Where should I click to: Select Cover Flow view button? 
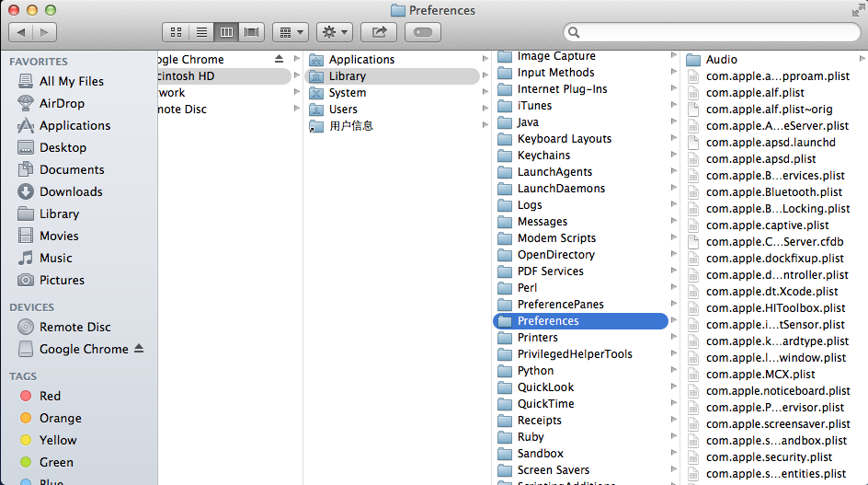coord(251,32)
